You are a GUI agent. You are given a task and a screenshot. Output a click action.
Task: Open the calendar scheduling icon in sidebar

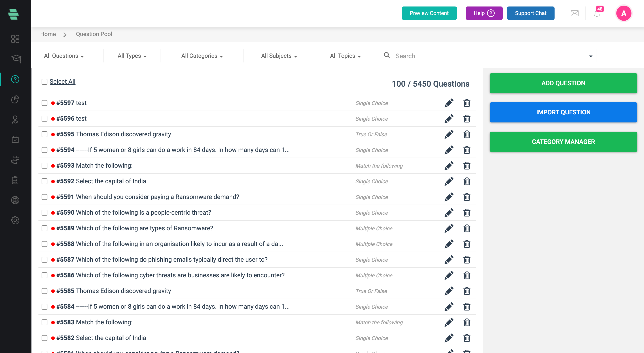tap(15, 140)
